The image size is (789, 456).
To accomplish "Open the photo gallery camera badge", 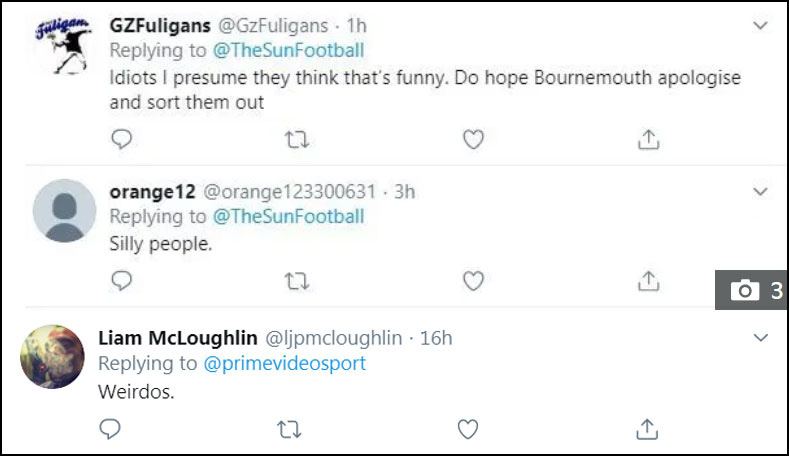I will pyautogui.click(x=751, y=290).
